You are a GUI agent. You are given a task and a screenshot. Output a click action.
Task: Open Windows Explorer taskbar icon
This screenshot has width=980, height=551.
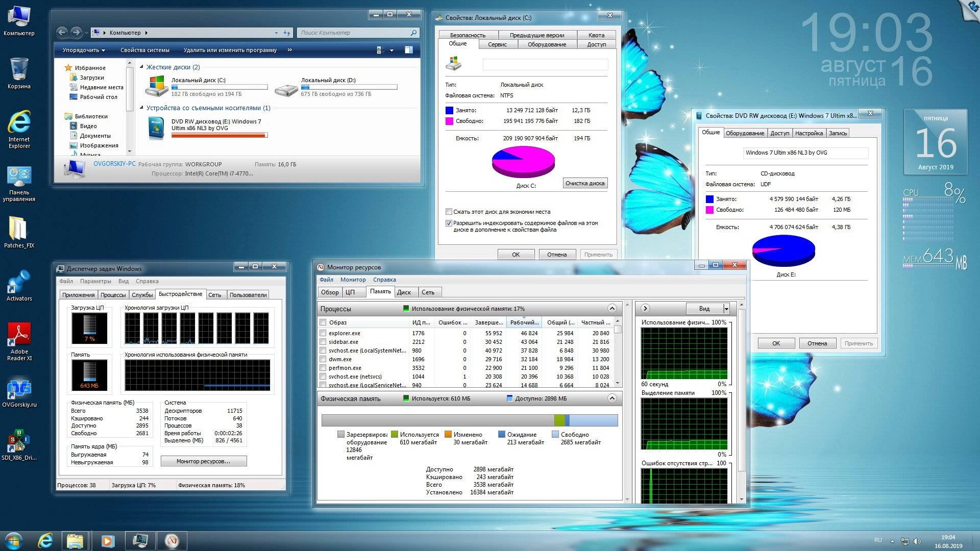[x=75, y=541]
